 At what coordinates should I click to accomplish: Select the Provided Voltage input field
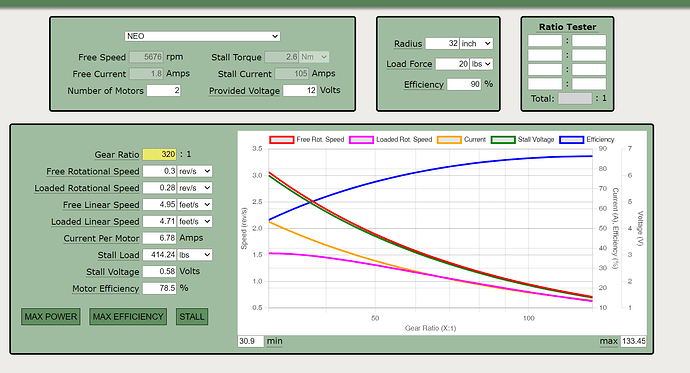(x=300, y=91)
